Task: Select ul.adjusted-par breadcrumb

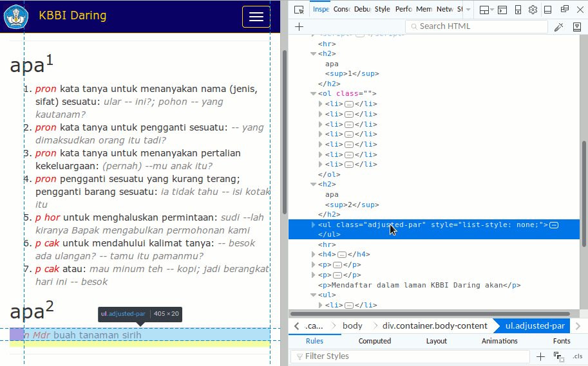Action: click(x=535, y=326)
